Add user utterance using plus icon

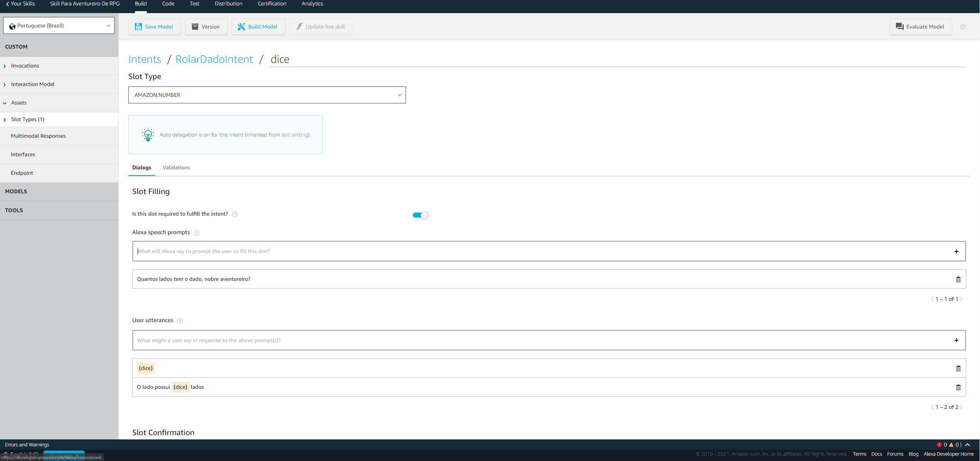(956, 340)
